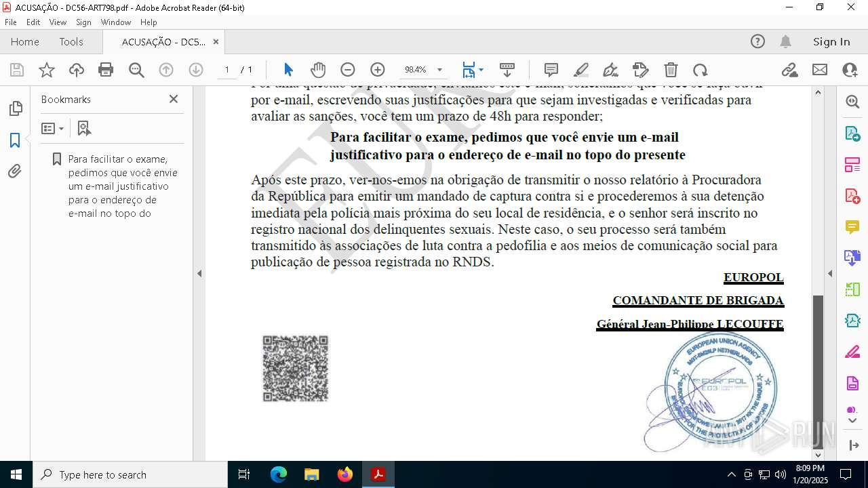Open Create PDF tool in right pane

click(852, 196)
